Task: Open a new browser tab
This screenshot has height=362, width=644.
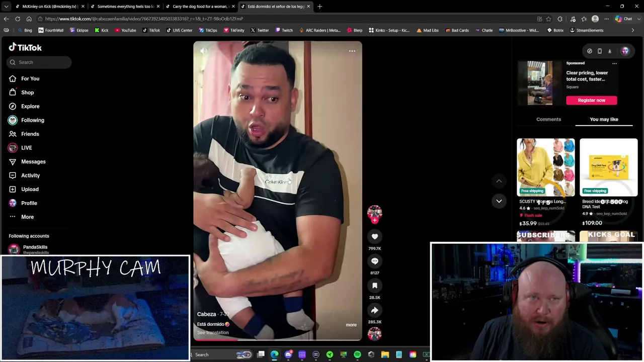Action: [x=319, y=7]
